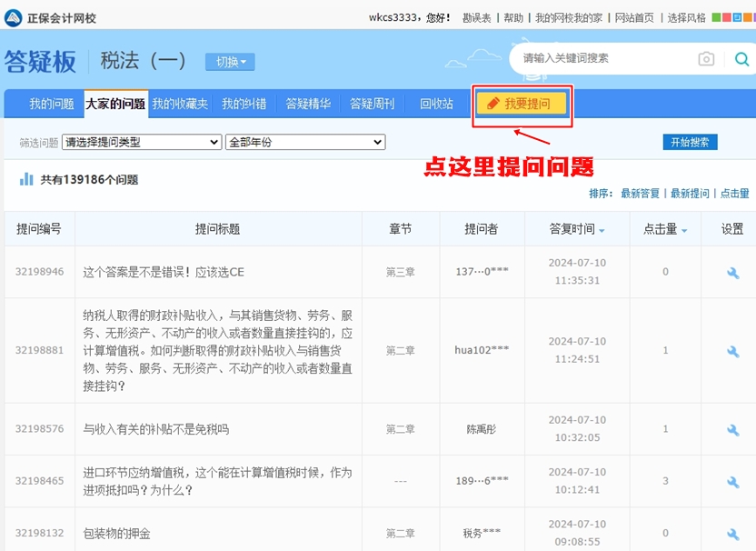Screen dimensions: 756x551
Task: Click the 开始搜索 button
Action: click(x=690, y=142)
